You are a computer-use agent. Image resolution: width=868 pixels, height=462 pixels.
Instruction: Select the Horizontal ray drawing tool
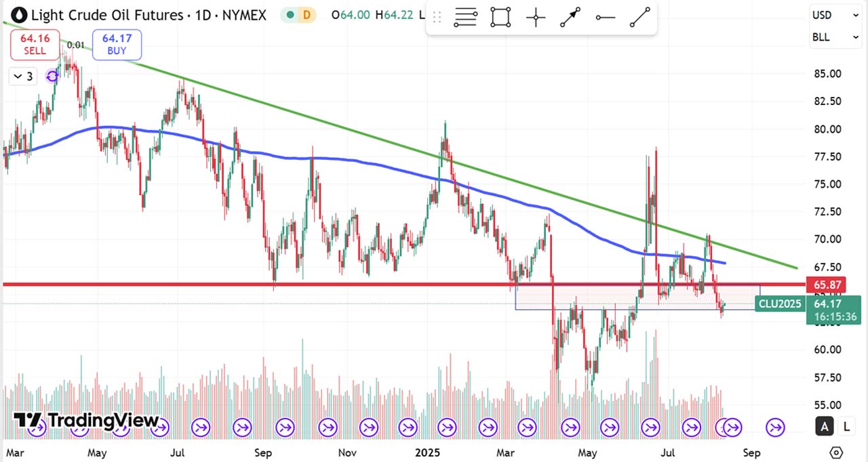[605, 18]
